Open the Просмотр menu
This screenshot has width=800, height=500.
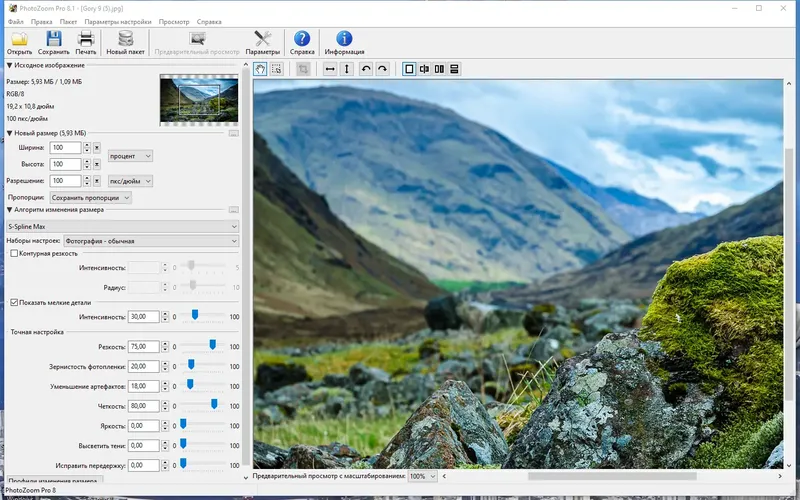[173, 21]
